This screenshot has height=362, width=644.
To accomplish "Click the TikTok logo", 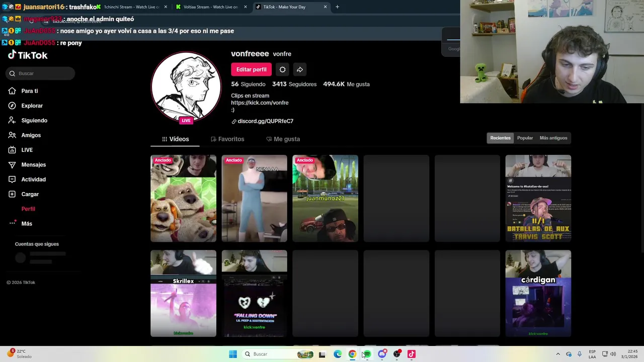I will click(28, 55).
